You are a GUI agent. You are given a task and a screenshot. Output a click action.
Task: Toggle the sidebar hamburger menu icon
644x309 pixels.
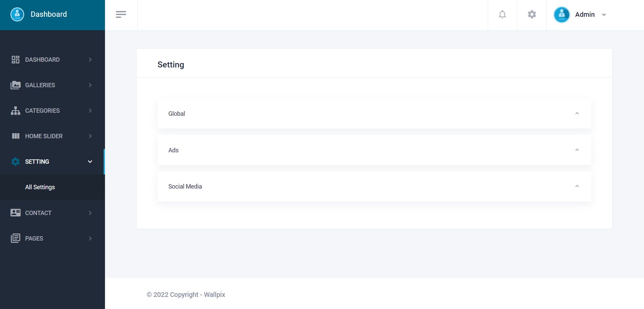pos(121,14)
